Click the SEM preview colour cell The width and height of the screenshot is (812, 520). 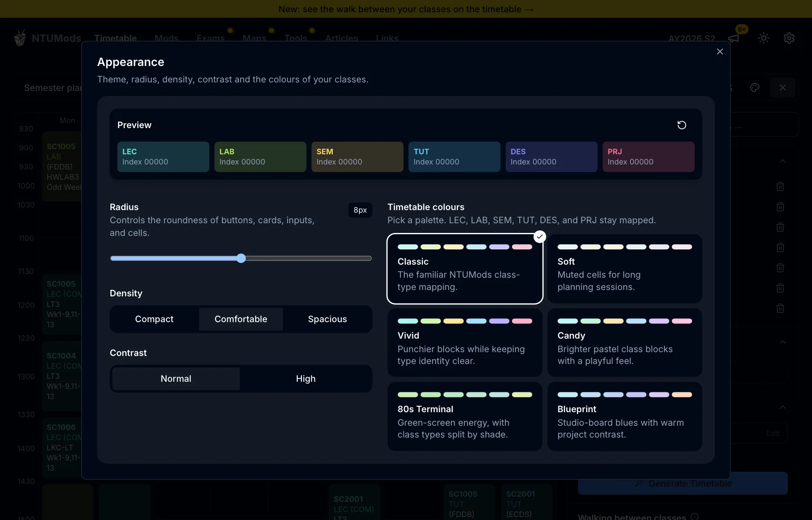(x=357, y=157)
